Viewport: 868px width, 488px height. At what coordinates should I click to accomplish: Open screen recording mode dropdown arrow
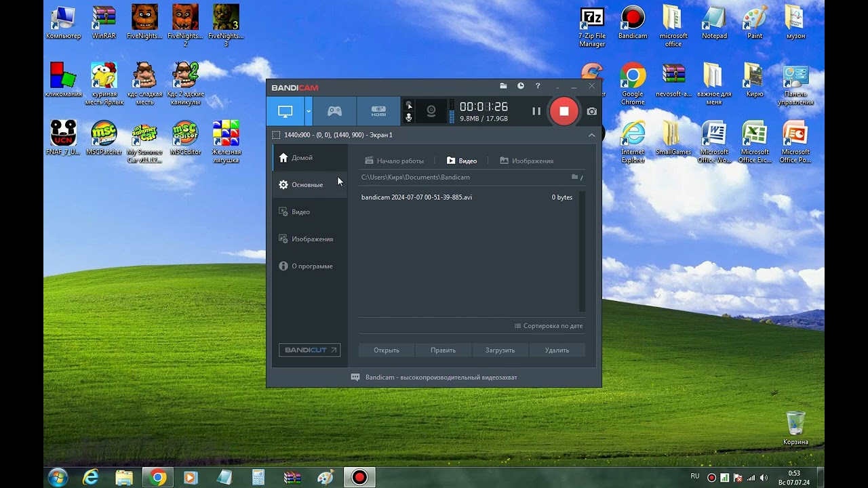coord(309,111)
